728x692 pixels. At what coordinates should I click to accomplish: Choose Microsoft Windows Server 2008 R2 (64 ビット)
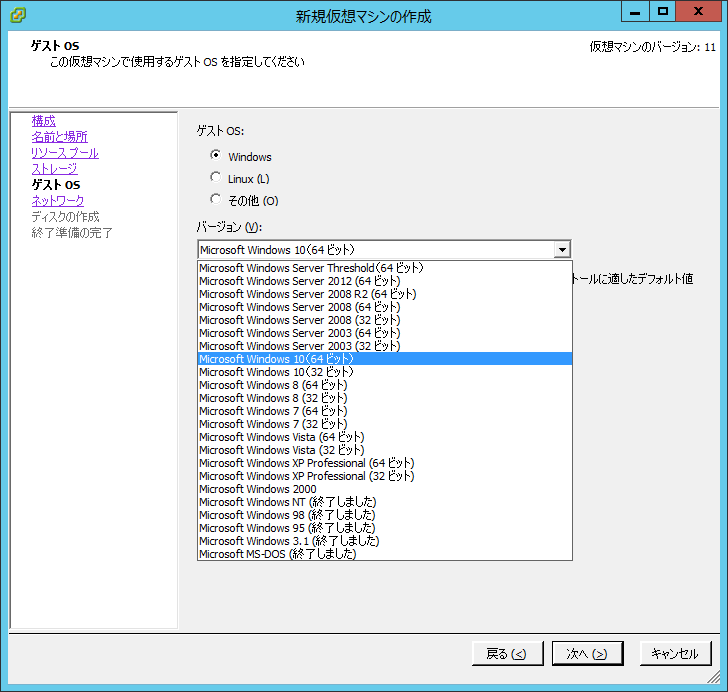pos(385,294)
